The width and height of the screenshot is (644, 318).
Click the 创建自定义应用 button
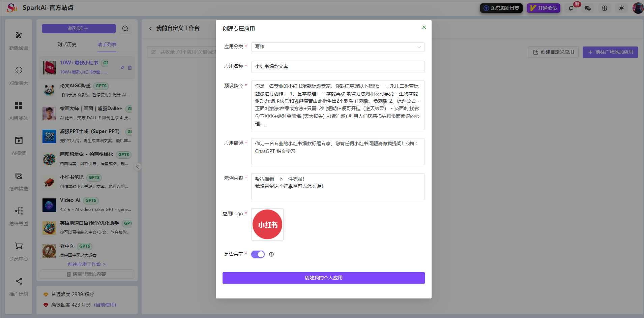[x=553, y=52]
